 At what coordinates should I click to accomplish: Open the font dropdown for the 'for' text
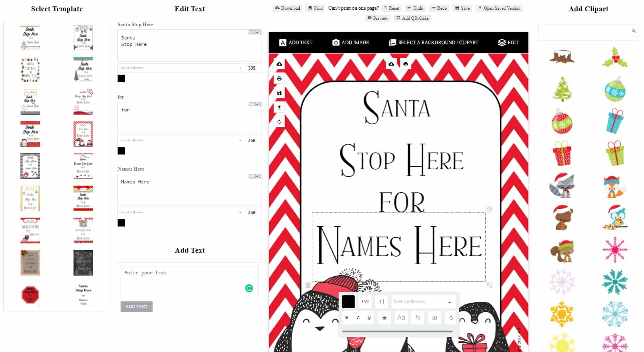180,140
